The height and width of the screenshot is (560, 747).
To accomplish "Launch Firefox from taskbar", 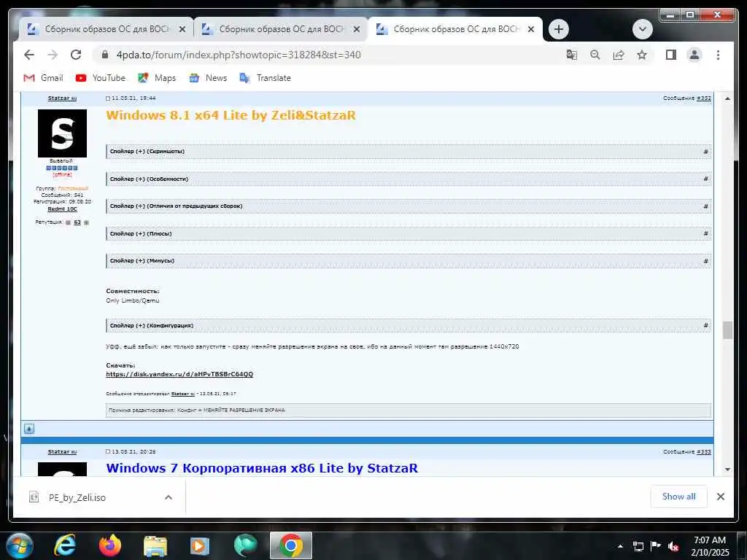I will point(110,545).
